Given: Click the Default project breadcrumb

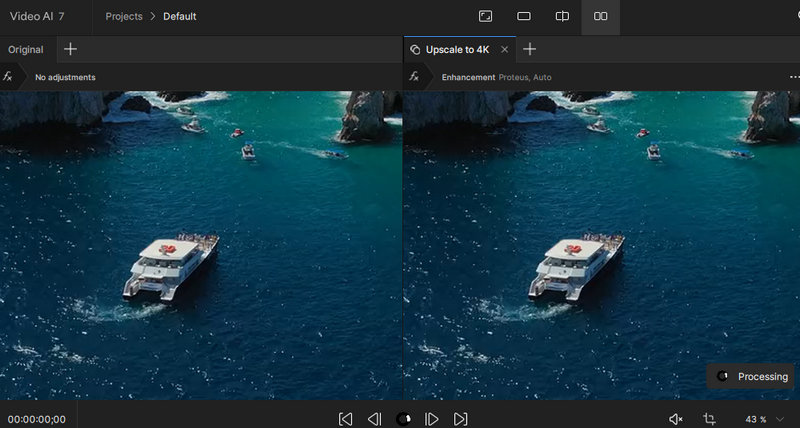Looking at the screenshot, I should [x=180, y=16].
